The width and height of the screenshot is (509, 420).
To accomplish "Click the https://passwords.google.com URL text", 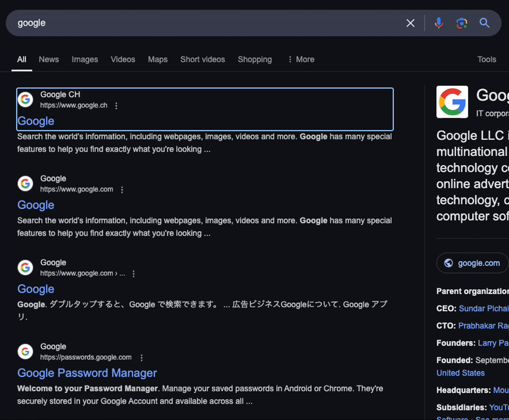I will (86, 357).
